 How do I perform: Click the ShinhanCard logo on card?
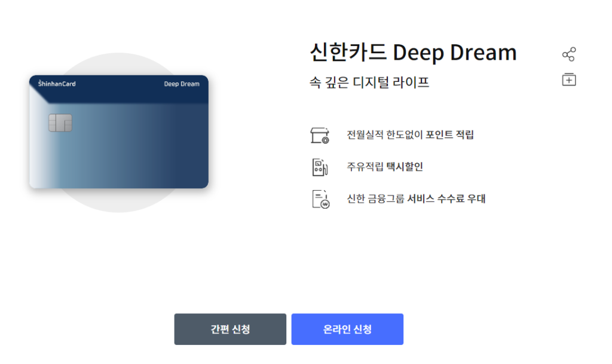[57, 84]
